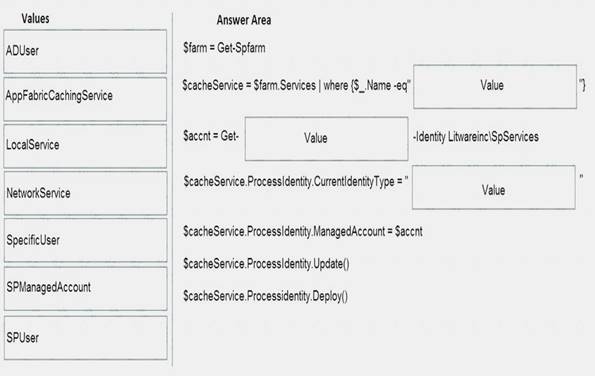Select the SPUser value box
Viewport: 595px width, 376px height.
(85, 338)
